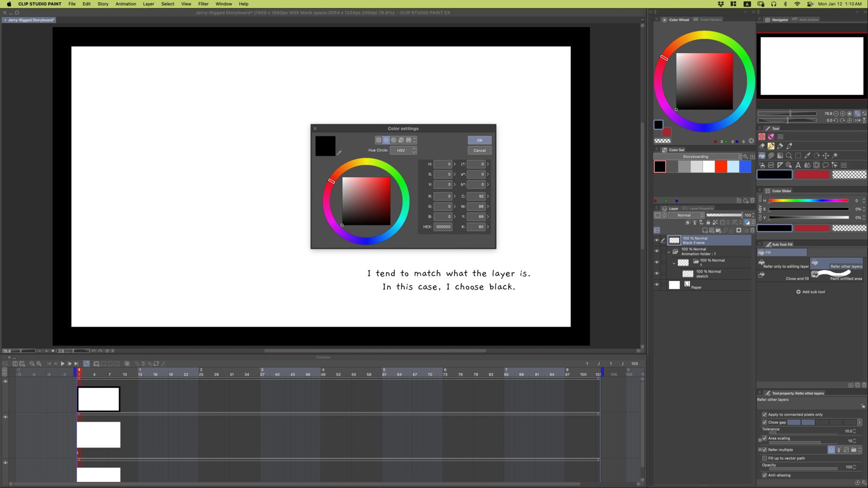The height and width of the screenshot is (488, 868).
Task: Click Cancel in Color settings dialog
Action: pos(479,151)
